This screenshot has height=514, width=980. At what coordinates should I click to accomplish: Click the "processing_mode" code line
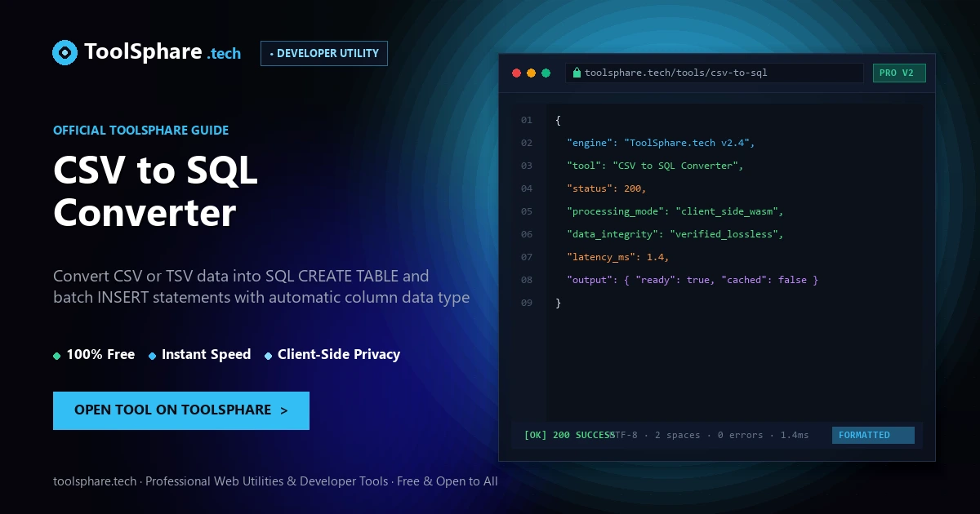(675, 211)
